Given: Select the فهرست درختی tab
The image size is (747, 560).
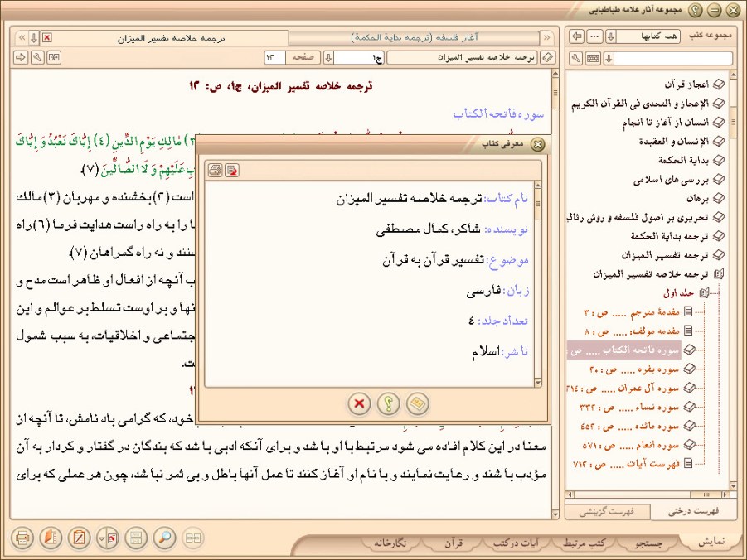Looking at the screenshot, I should pyautogui.click(x=693, y=511).
